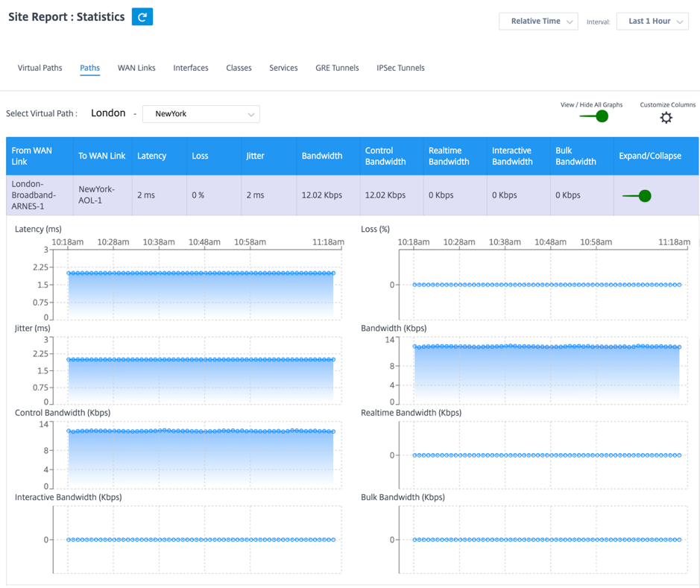This screenshot has height=588, width=700.
Task: Open the Customize Columns gear icon
Action: 666,118
